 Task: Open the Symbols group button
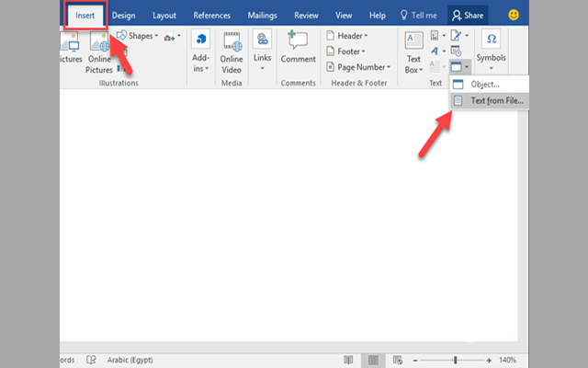(491, 46)
